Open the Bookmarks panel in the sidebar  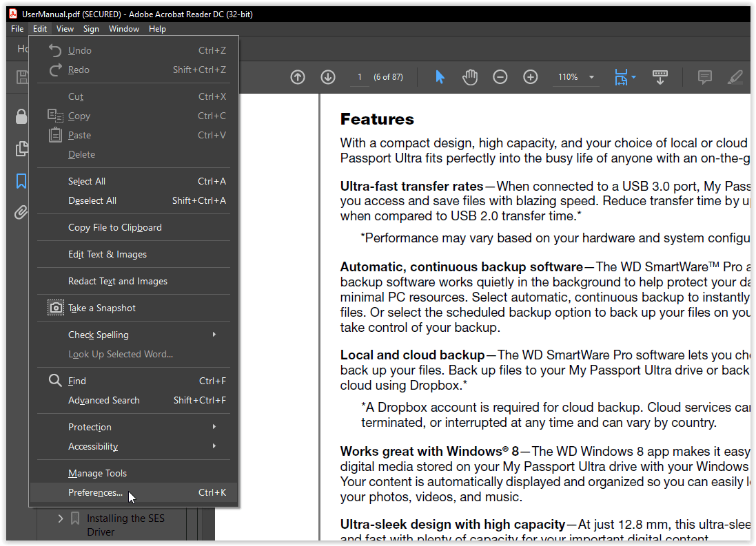point(21,180)
